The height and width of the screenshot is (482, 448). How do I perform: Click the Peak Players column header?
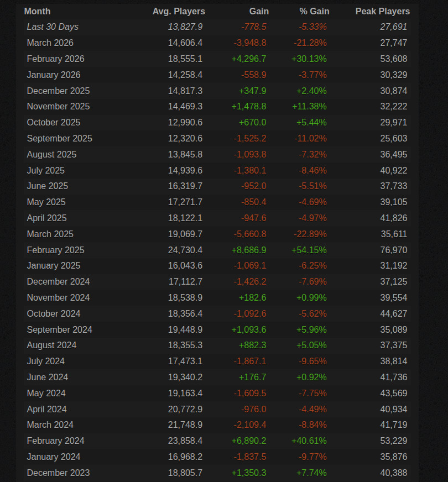coord(383,12)
